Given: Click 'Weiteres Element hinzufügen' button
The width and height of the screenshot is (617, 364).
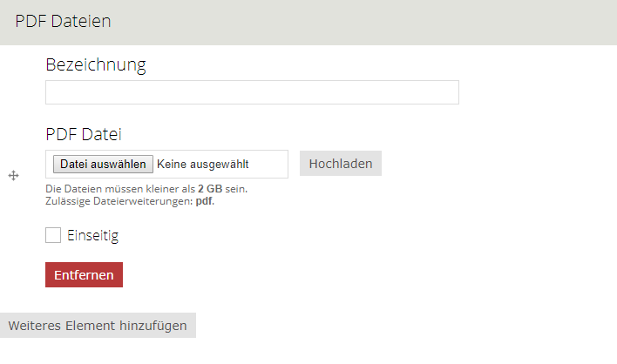Looking at the screenshot, I should click(98, 326).
